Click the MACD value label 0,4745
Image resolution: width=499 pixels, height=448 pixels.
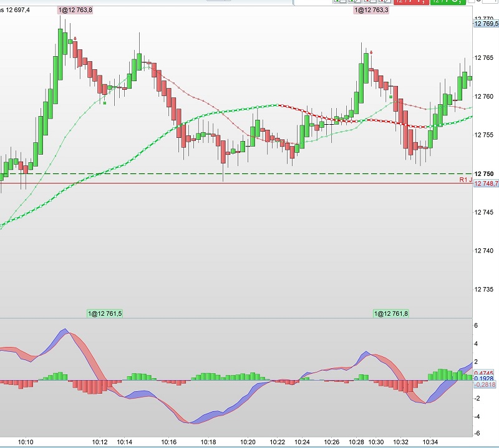[x=484, y=373]
